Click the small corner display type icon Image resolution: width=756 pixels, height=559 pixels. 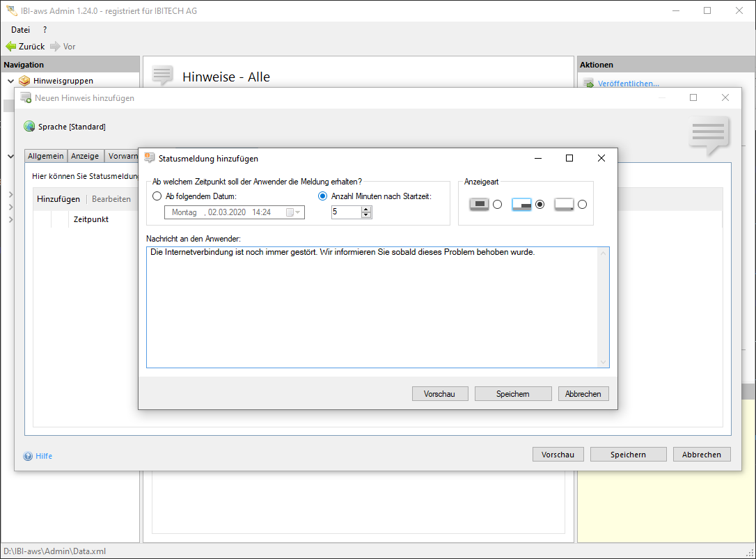tap(564, 204)
